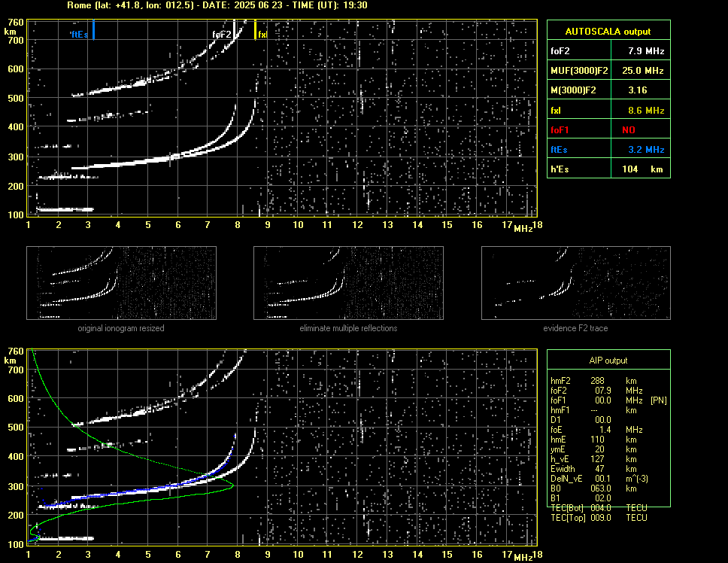Click the ftEs label in AUTOSCALA table
Viewport: 728px width, 563px height.
(x=559, y=150)
